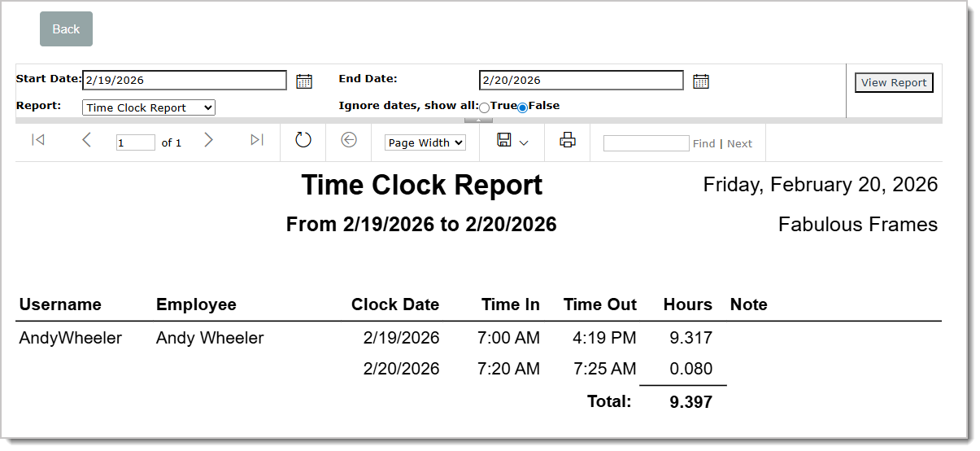Screen dimensions: 980x451
Task: Collapse the parameters area splitter handle
Action: tap(478, 120)
